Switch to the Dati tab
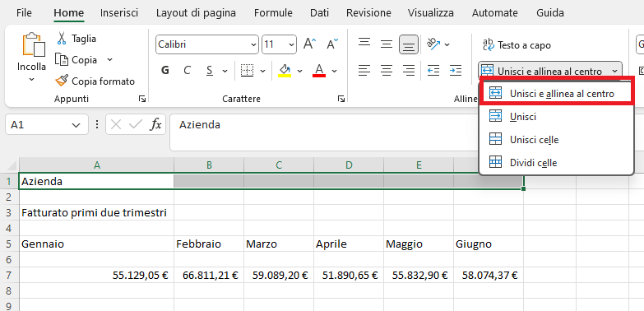This screenshot has height=311, width=644. coord(320,13)
